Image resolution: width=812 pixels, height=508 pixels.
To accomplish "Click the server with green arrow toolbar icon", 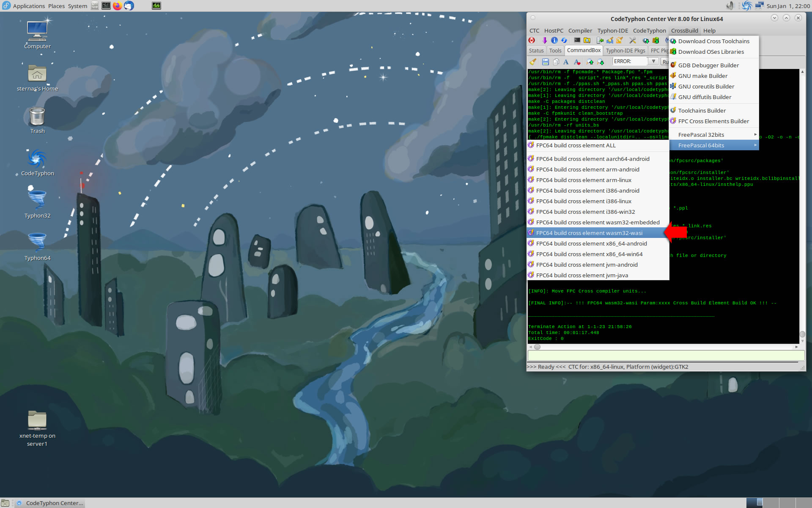I will (600, 40).
